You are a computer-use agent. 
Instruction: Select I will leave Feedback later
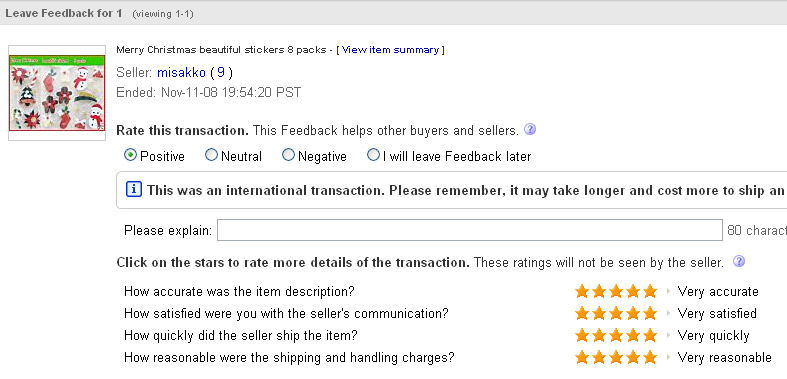(373, 155)
